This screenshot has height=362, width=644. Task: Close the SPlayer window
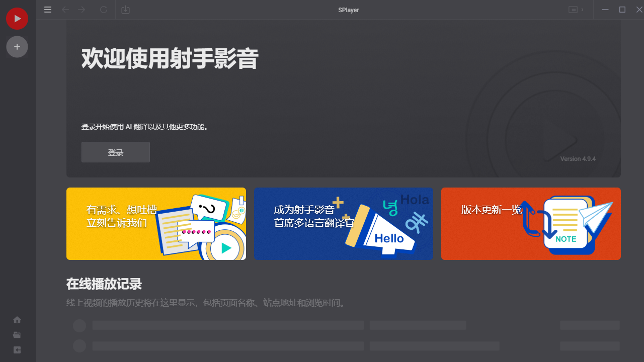[639, 10]
